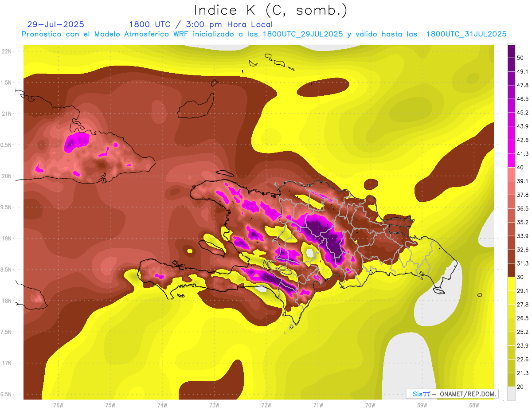This screenshot has width=532, height=411.
Task: Click "1800 UTC / 3:00 pm Hora Local" text
Action: click(x=201, y=24)
